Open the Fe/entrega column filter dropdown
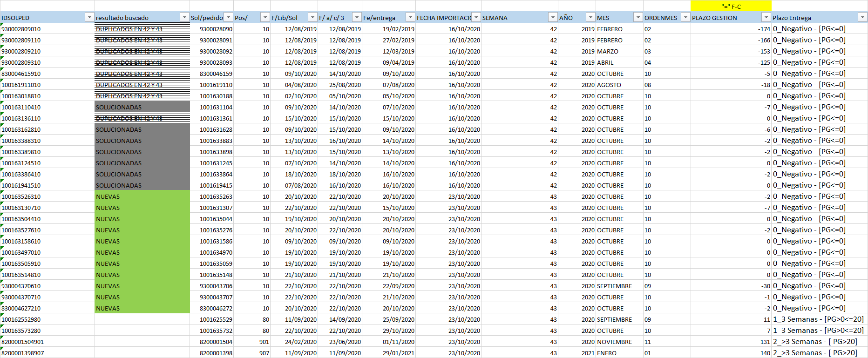This screenshot has height=358, width=868. pos(410,17)
